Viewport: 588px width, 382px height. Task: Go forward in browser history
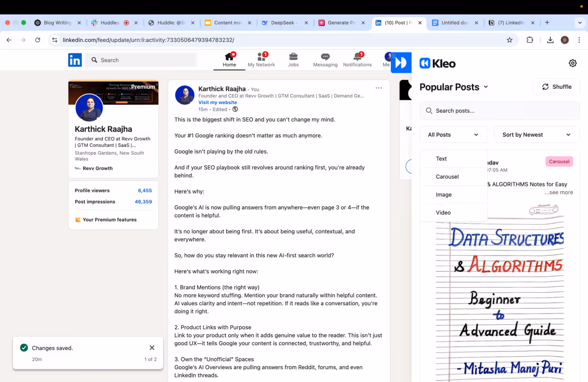click(x=23, y=40)
